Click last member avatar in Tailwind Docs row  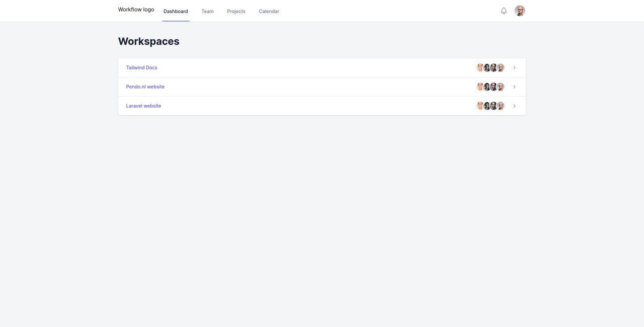click(x=500, y=67)
